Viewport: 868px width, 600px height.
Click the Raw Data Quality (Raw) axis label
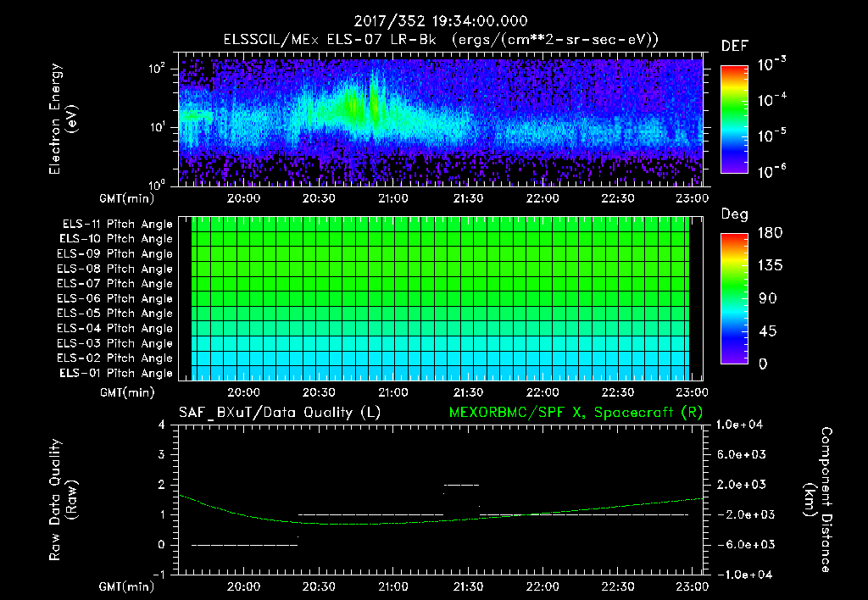pyautogui.click(x=63, y=500)
